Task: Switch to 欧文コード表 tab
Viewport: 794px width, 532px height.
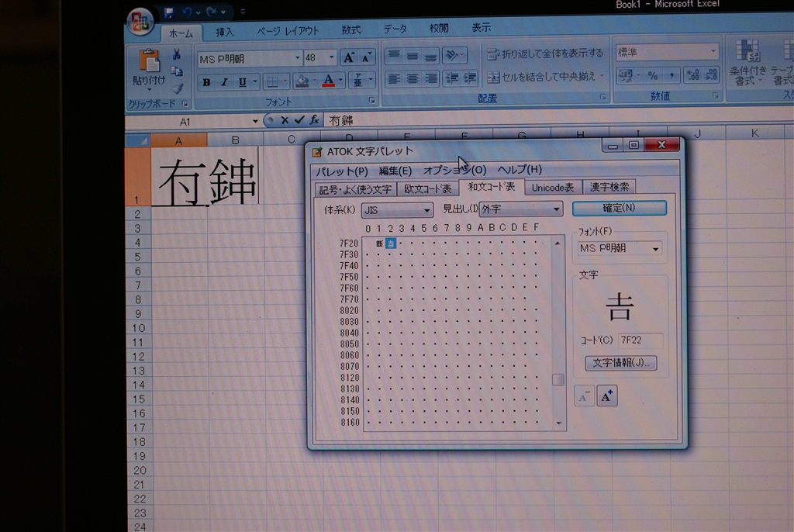Action: pos(428,188)
